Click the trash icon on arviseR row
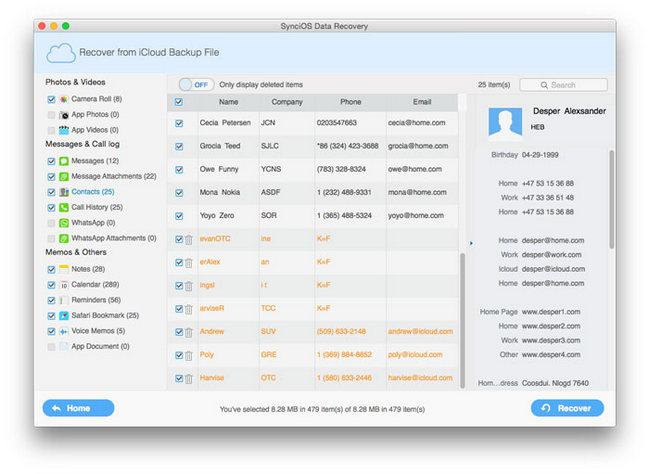The image size is (649, 474). (189, 309)
